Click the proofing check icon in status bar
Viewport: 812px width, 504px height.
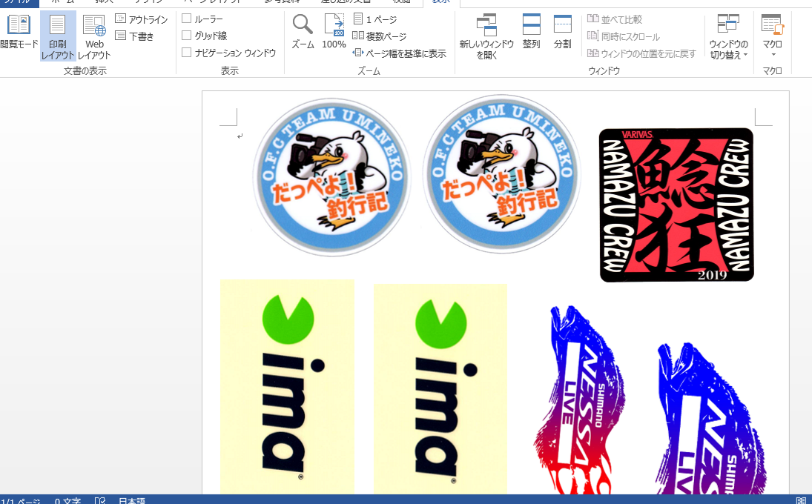pyautogui.click(x=100, y=500)
